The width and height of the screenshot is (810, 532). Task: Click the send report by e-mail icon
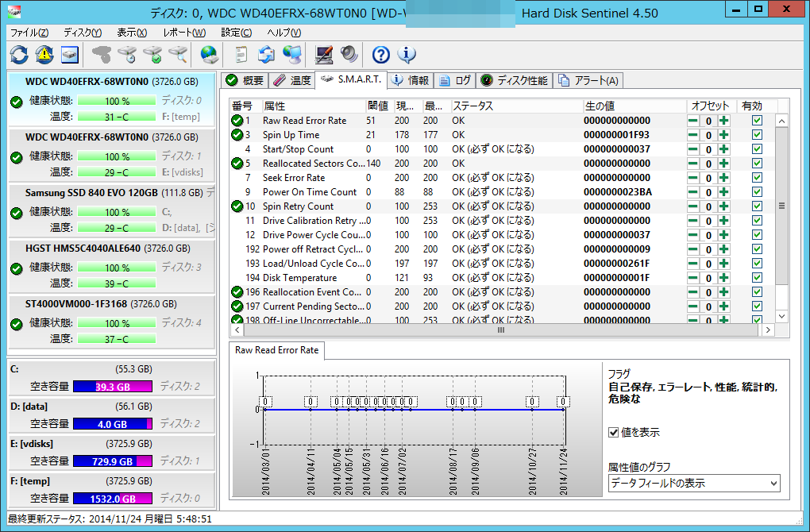[267, 54]
